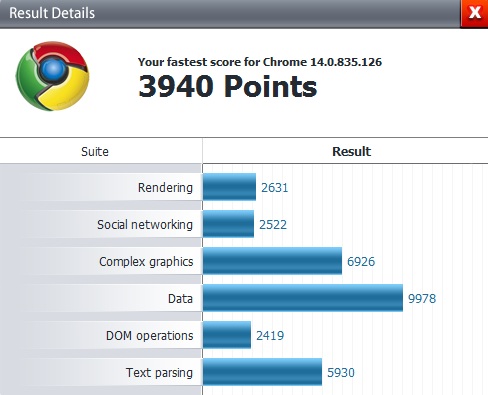Close the Result Details dialog
Screen dimensions: 488x395
click(x=474, y=13)
